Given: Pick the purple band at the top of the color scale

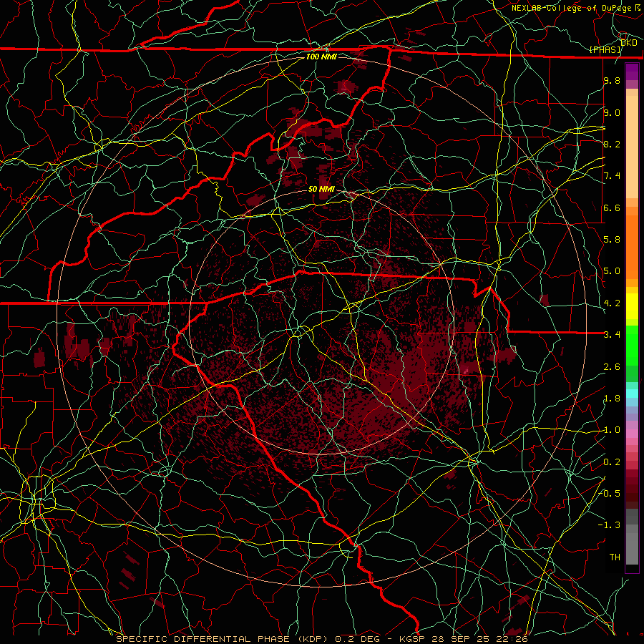Looking at the screenshot, I should 632,72.
